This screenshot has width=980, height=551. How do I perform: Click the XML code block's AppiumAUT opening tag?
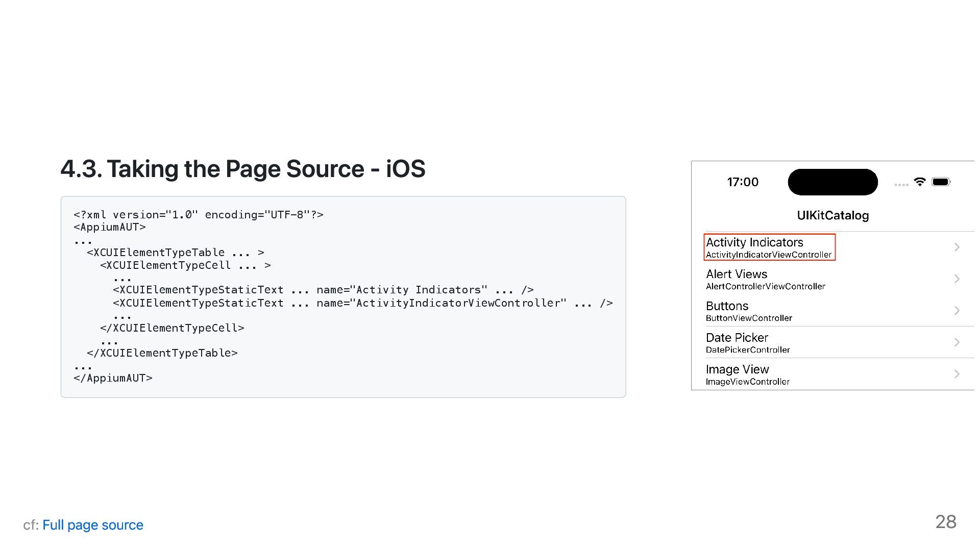(x=110, y=227)
